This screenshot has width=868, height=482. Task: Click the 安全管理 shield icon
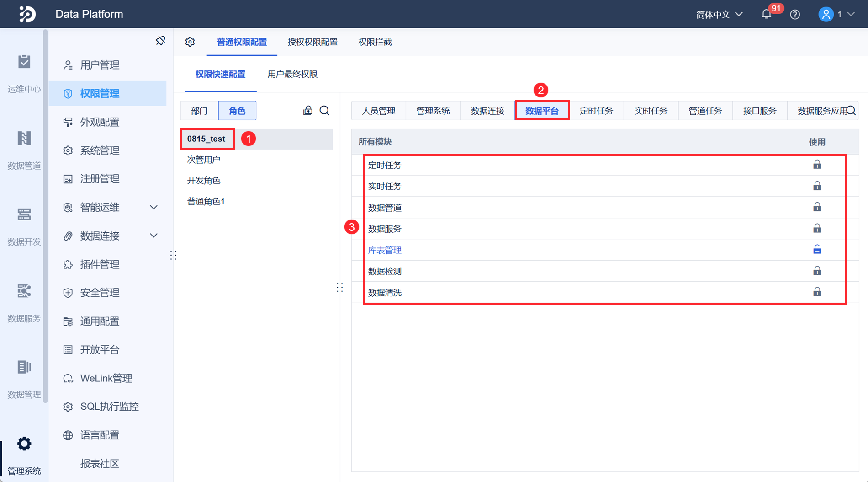pos(68,293)
